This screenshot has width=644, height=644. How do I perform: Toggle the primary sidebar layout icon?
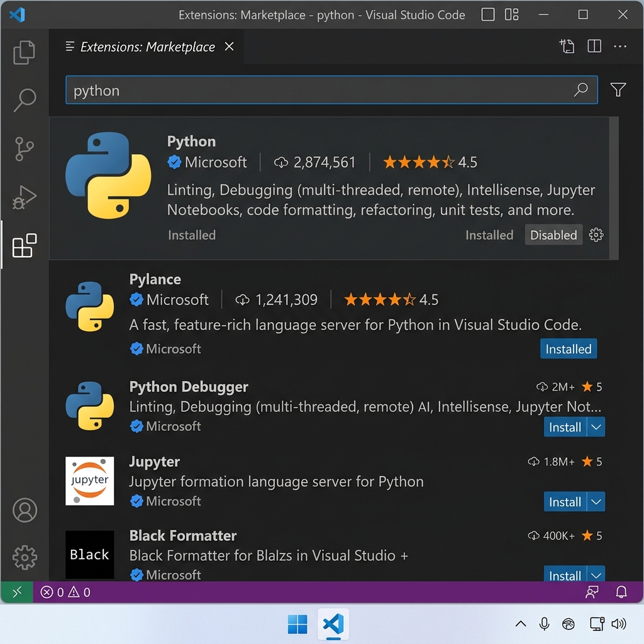488,14
